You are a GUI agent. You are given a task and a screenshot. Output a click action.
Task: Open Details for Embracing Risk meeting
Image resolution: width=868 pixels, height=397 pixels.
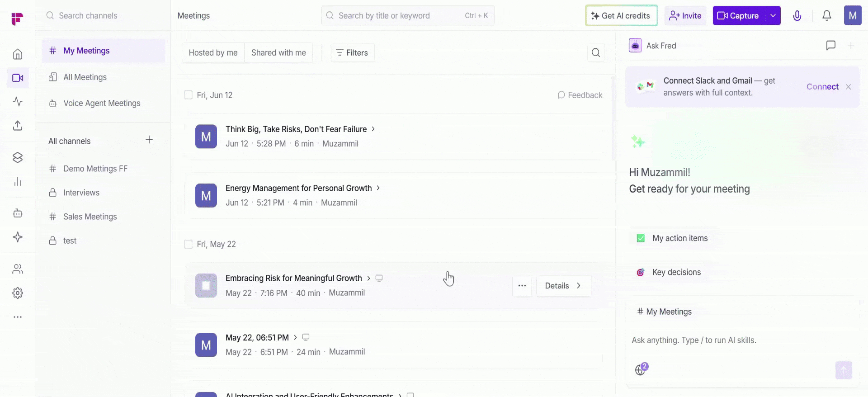(x=563, y=286)
